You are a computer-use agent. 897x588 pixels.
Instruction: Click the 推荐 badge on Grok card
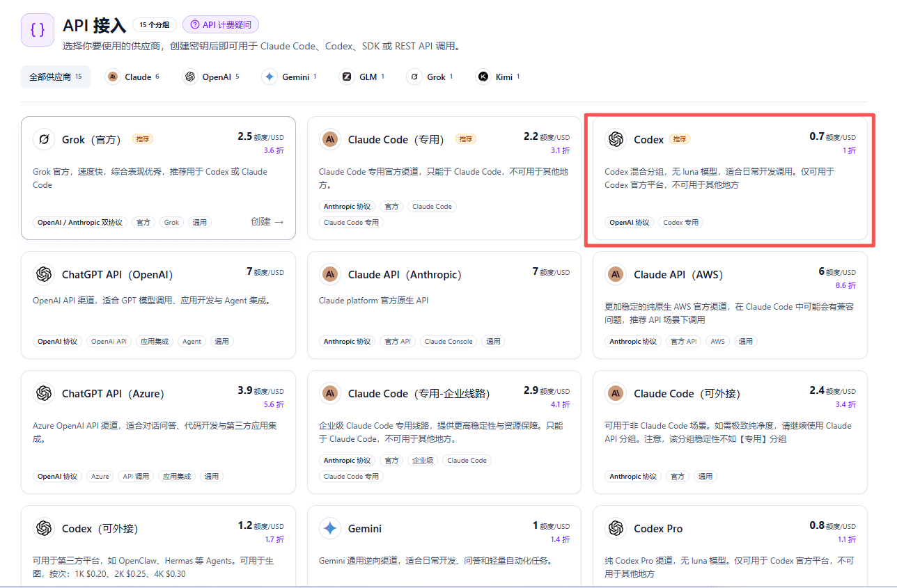point(143,139)
